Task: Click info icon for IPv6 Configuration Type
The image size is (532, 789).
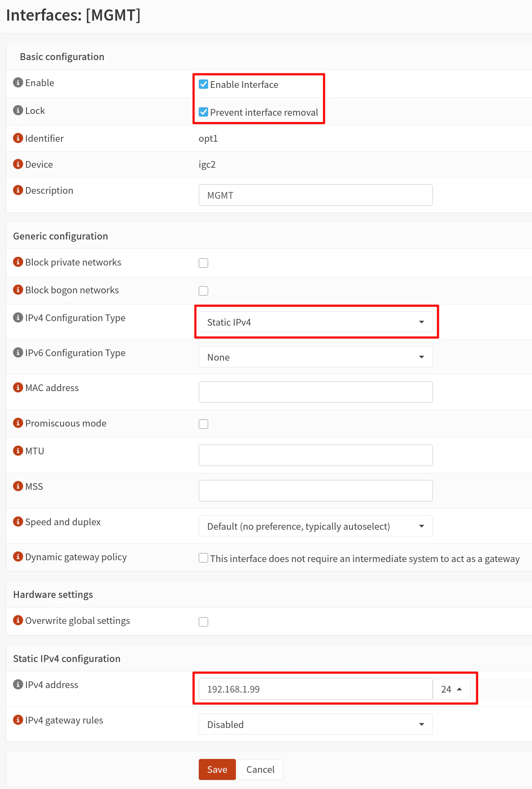Action: click(x=18, y=353)
